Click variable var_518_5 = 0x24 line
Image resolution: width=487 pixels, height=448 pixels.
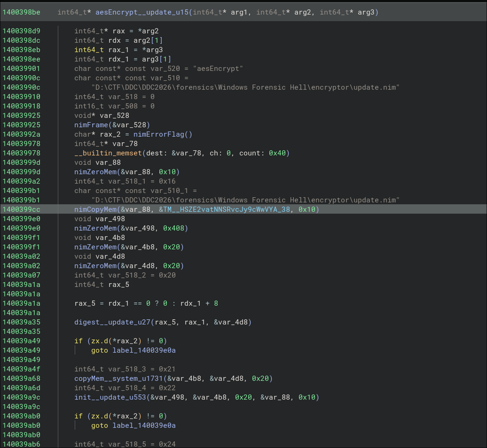pyautogui.click(x=125, y=444)
